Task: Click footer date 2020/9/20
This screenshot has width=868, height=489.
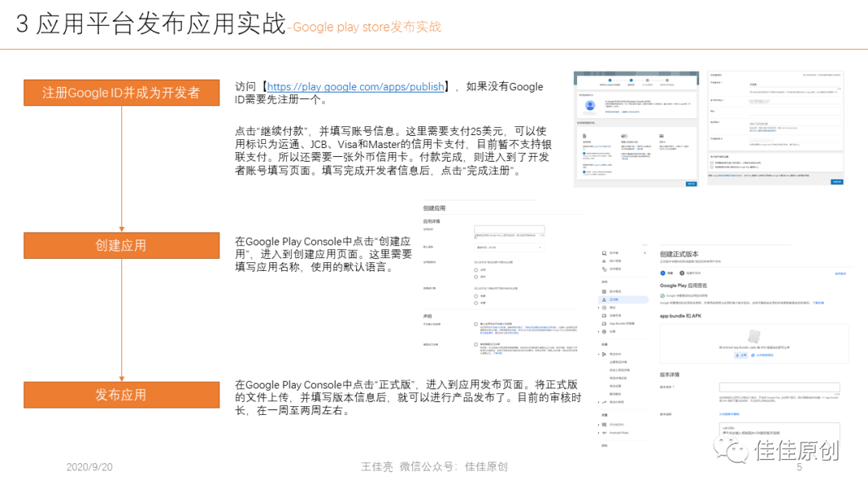Action: 90,467
